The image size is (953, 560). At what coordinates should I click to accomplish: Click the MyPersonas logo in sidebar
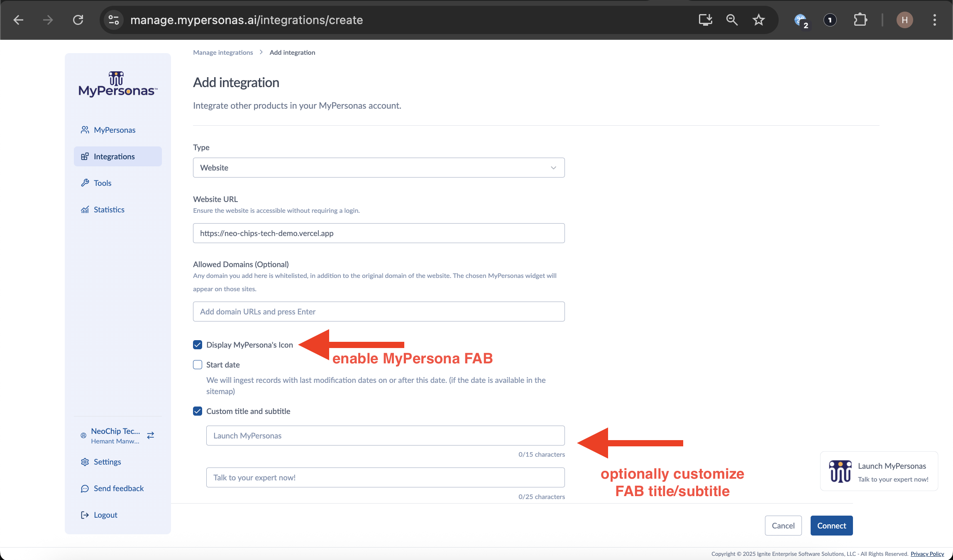point(118,84)
